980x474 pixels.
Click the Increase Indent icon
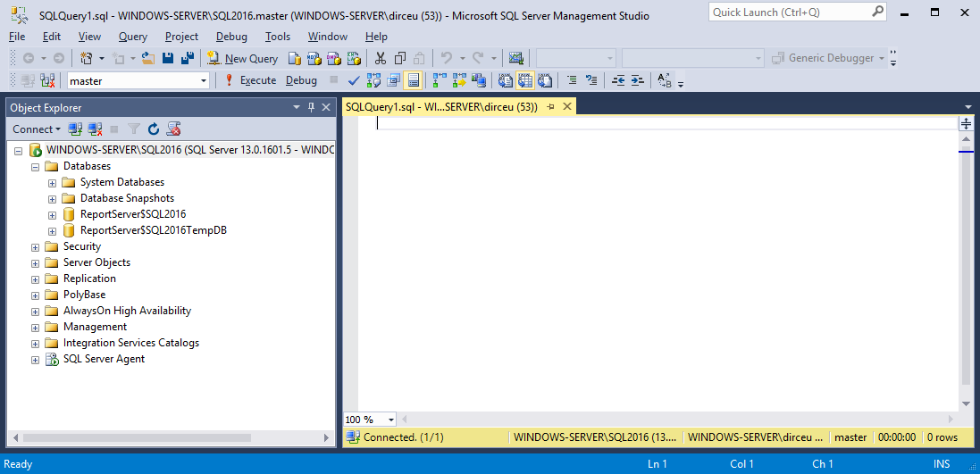637,80
